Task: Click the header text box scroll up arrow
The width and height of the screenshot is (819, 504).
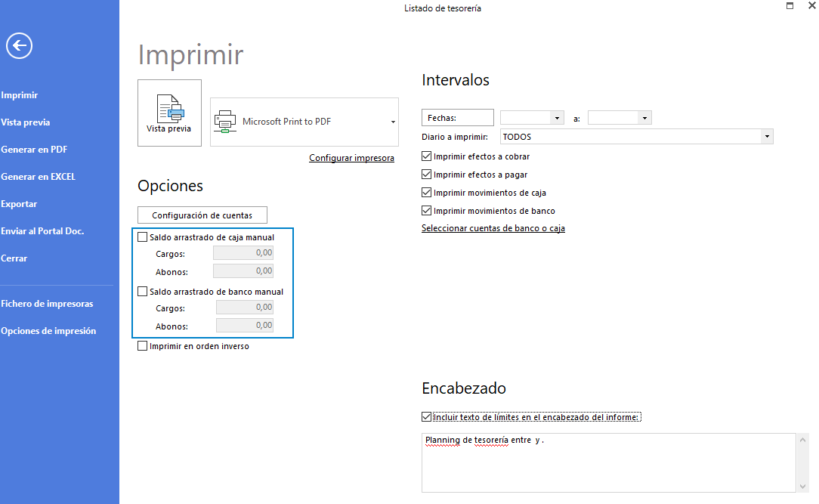Action: (803, 440)
